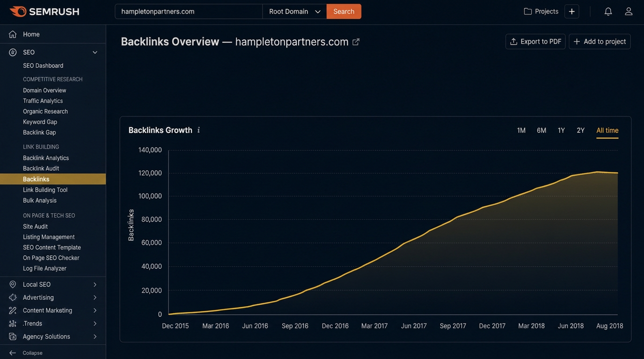Click the plus button next to Projects
This screenshot has height=359, width=644.
(x=572, y=12)
